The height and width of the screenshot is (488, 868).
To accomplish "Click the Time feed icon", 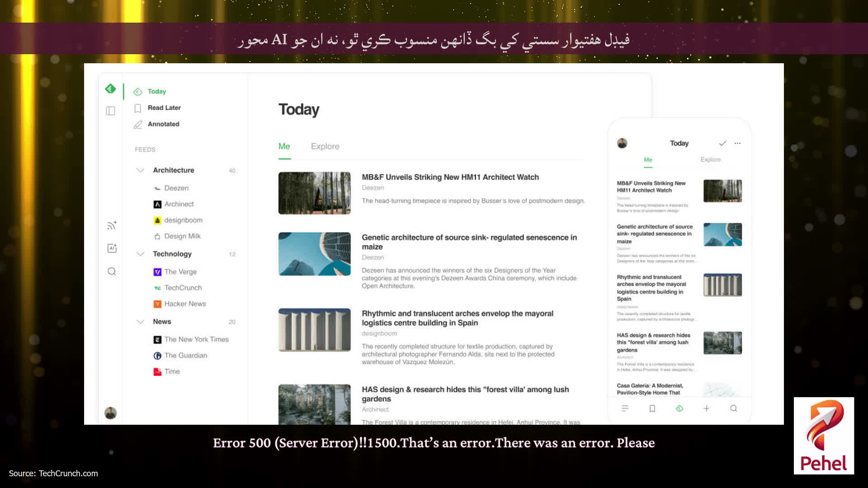I will coord(157,372).
